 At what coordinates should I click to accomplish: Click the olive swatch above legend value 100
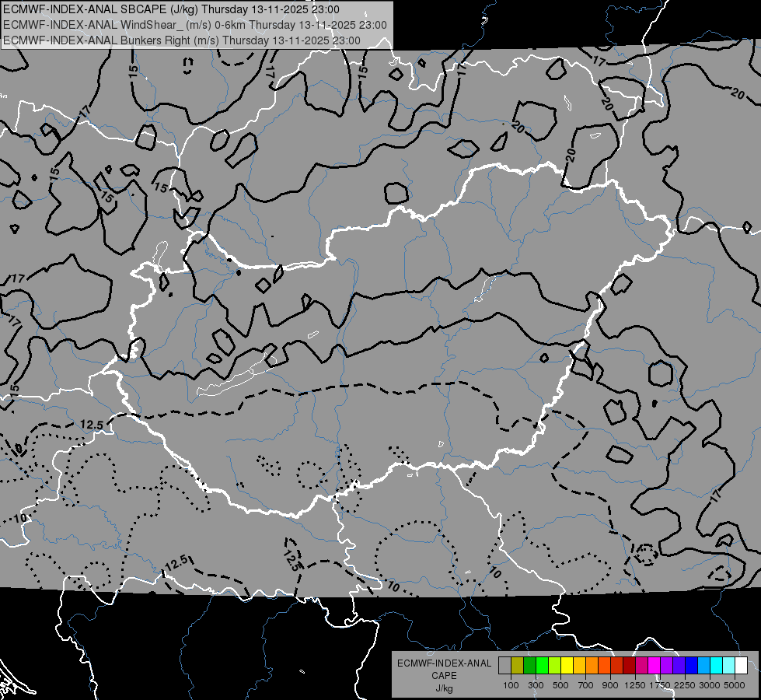[518, 665]
